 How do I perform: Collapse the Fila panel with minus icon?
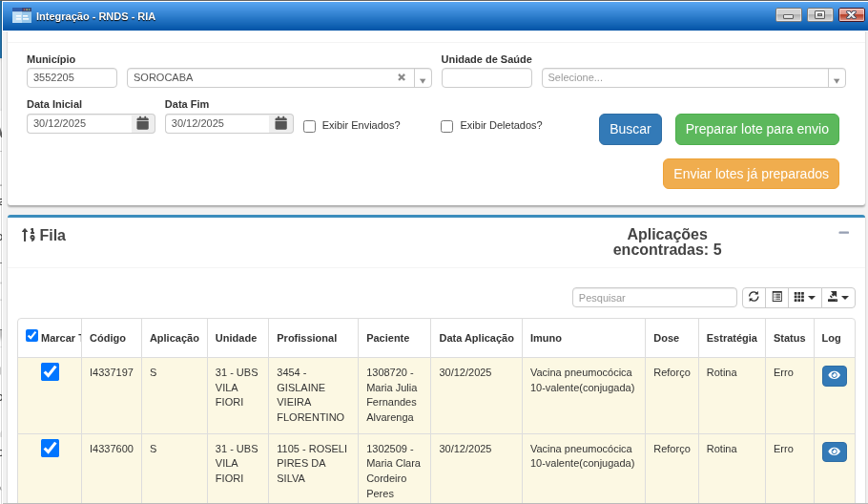point(843,233)
